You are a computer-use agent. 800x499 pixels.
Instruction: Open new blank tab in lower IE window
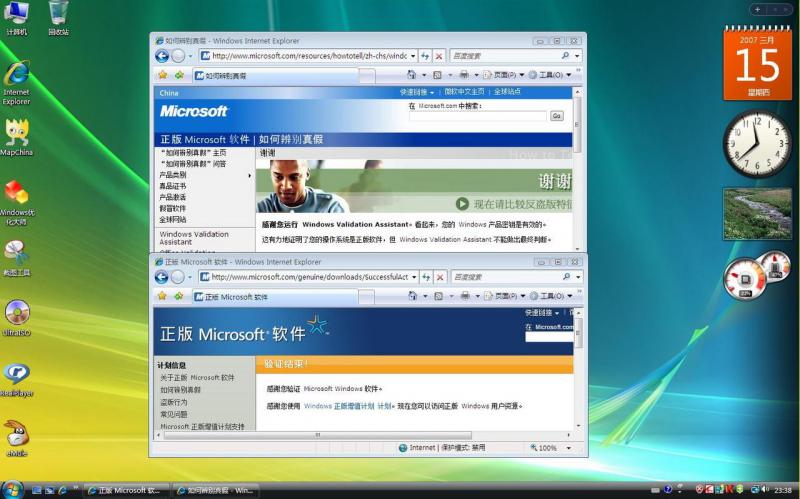pyautogui.click(x=366, y=296)
